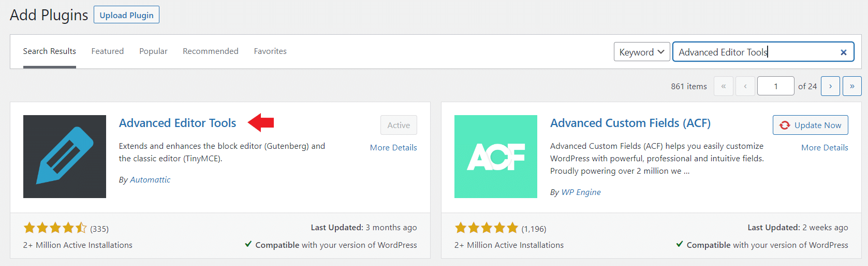Open the Advanced Editor Tools title link
This screenshot has height=266, width=868.
pos(178,123)
